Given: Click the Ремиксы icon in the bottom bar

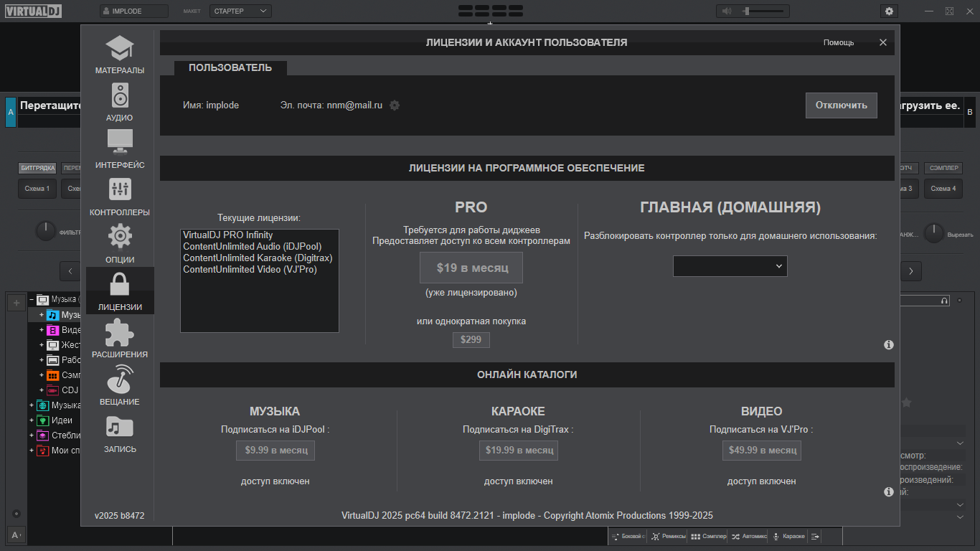Looking at the screenshot, I should (x=656, y=537).
